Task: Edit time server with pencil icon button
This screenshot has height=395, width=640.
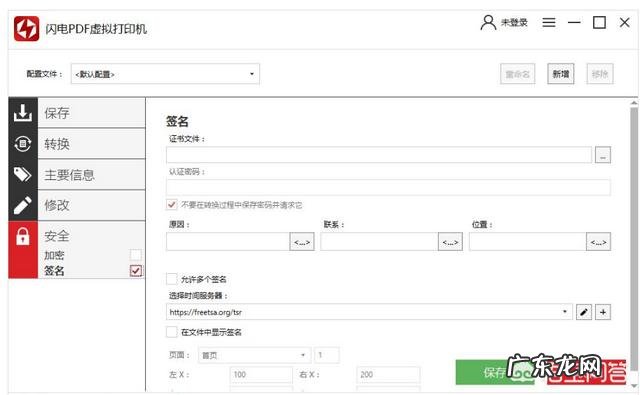Action: click(584, 312)
